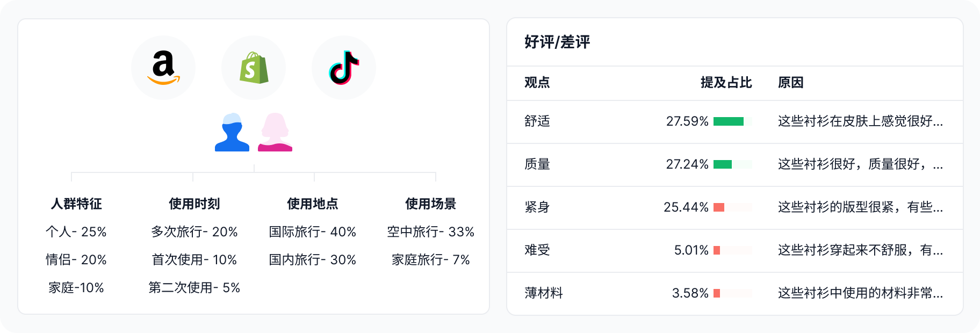
Task: Click the 人群特征 heading
Action: [x=76, y=204]
